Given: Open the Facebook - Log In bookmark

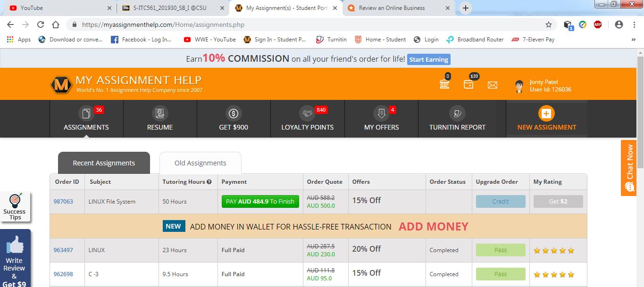Looking at the screenshot, I should point(142,40).
